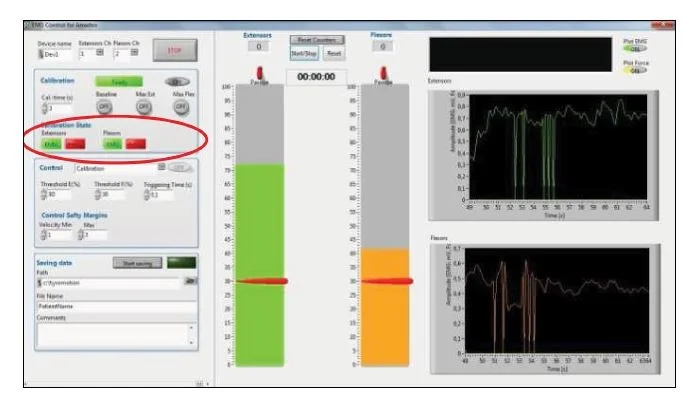Click the red Flexors calibration state indicator
This screenshot has width=690, height=401.
[x=135, y=143]
